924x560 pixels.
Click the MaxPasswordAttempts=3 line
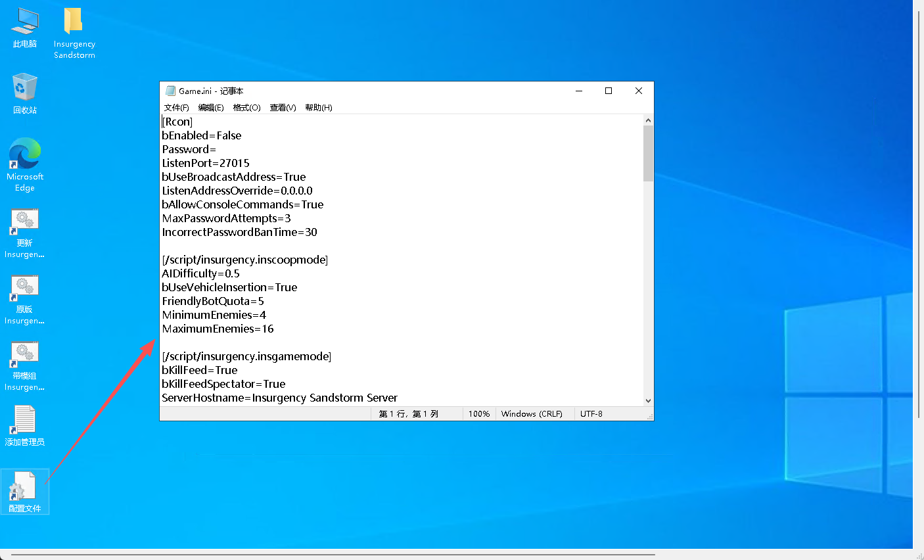click(x=226, y=218)
